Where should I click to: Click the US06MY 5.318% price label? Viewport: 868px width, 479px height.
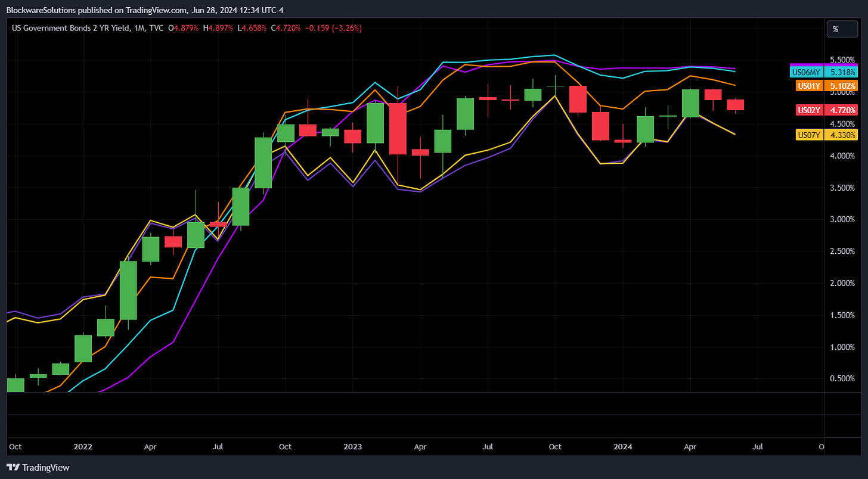(x=824, y=71)
